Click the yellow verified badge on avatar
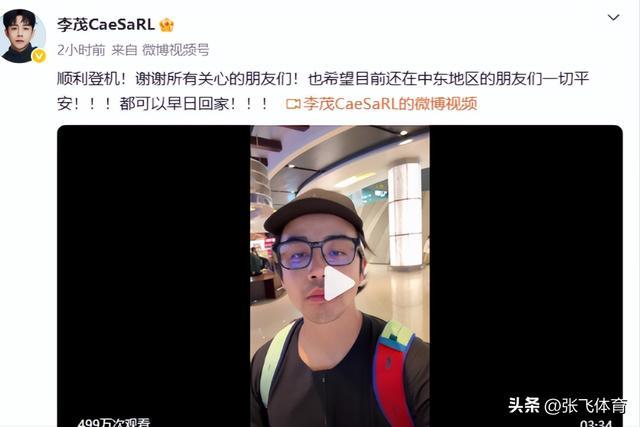This screenshot has width=640, height=427. (x=39, y=56)
